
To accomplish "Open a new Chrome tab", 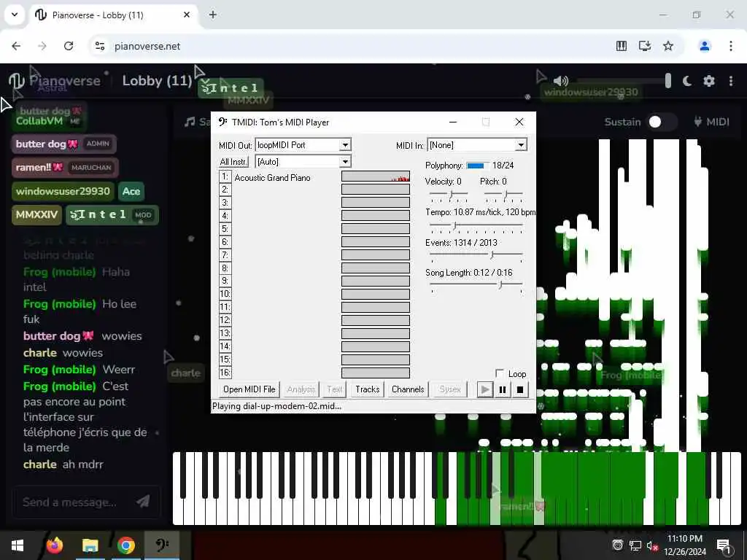I will tap(213, 15).
